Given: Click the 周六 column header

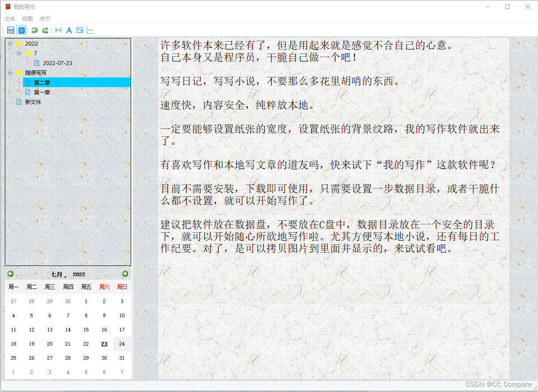Looking at the screenshot, I should 104,287.
